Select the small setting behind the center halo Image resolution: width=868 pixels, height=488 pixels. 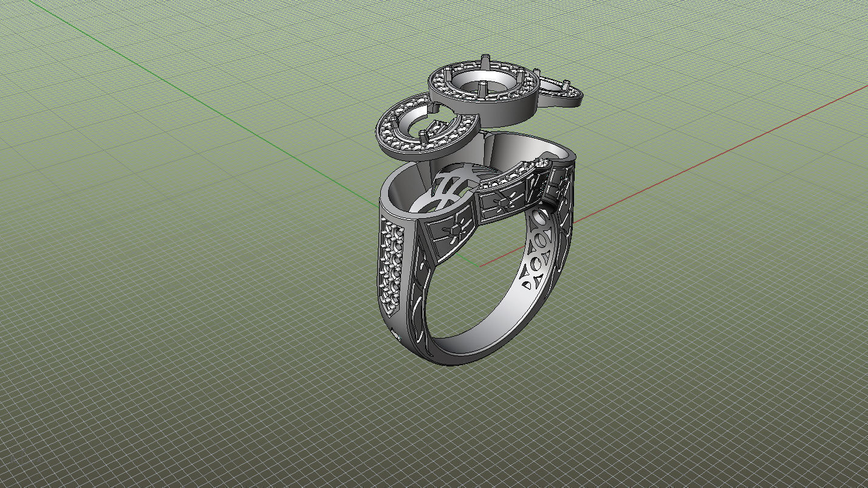tap(560, 93)
